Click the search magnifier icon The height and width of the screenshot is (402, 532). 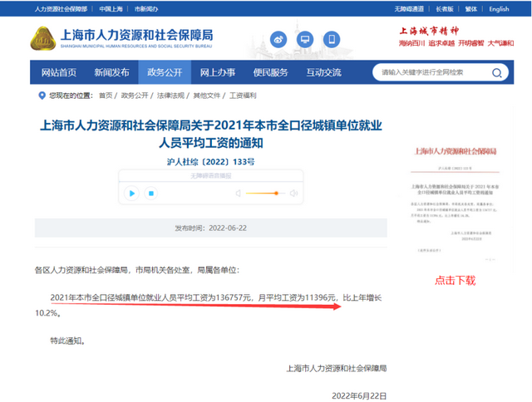pos(497,72)
